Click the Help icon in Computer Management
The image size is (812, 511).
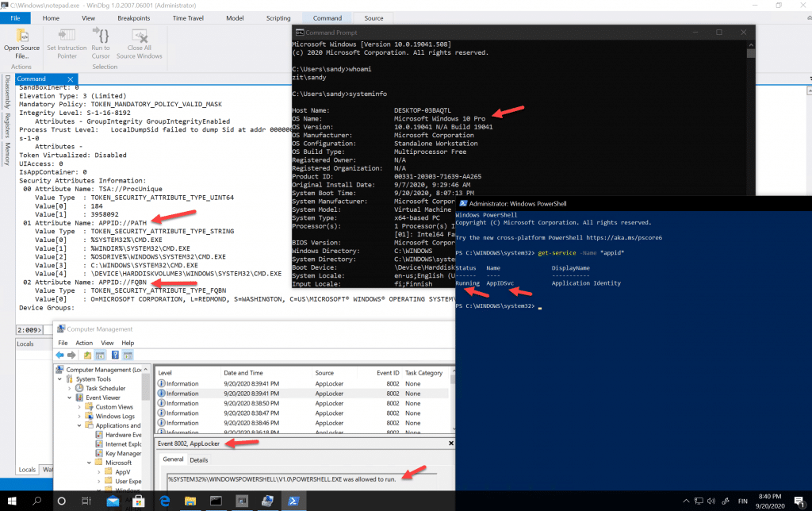tap(115, 355)
